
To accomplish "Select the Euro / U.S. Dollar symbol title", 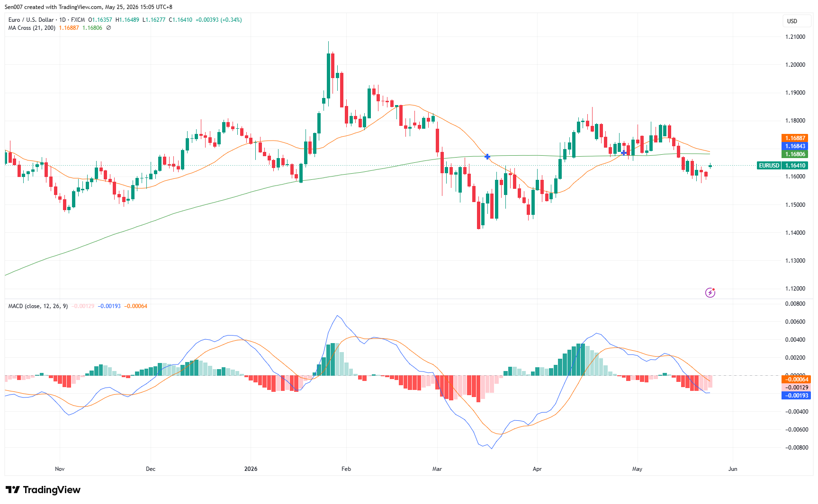I will tap(31, 20).
